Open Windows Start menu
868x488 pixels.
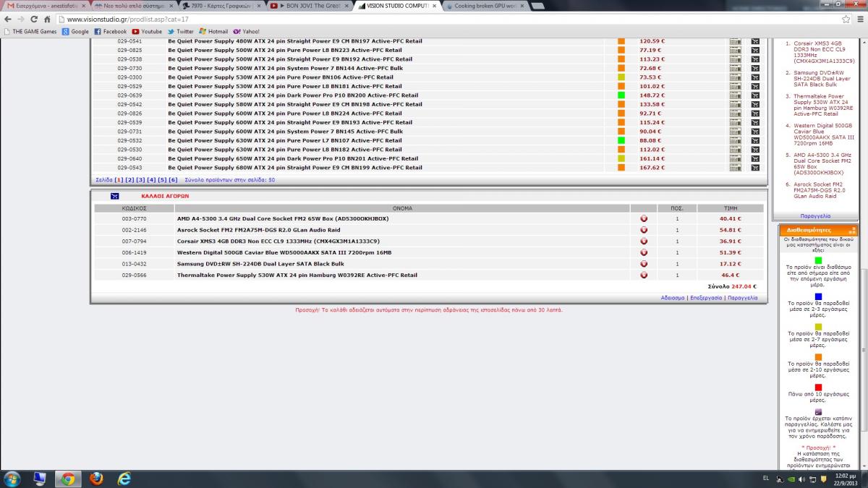click(12, 478)
